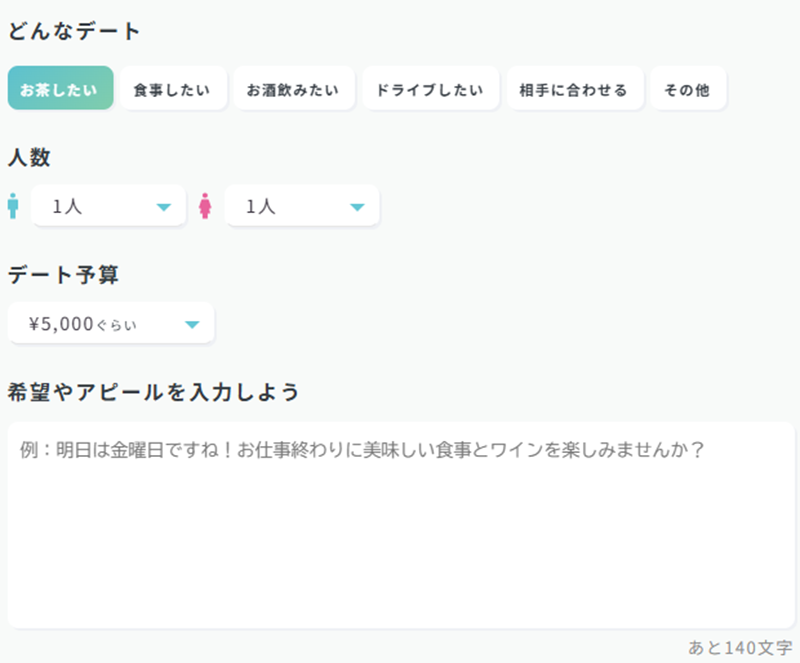Screen dimensions: 800x663
Task: Click the どんなデート heading
Action: (74, 32)
